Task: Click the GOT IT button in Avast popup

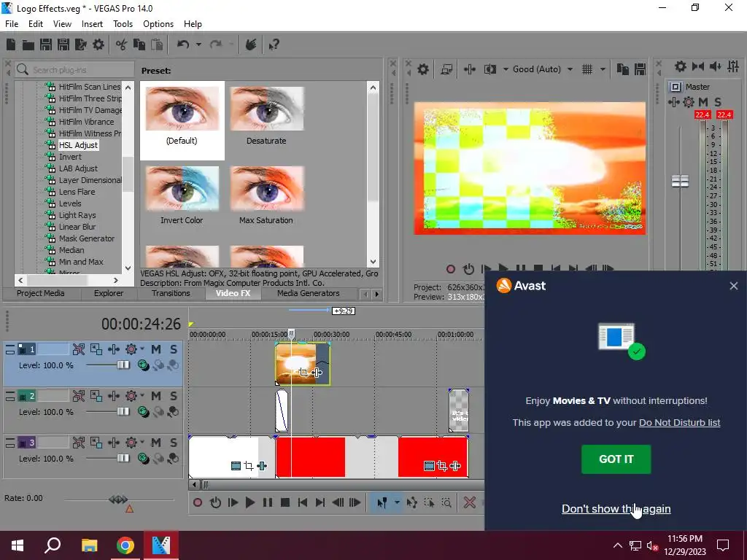Action: [616, 459]
